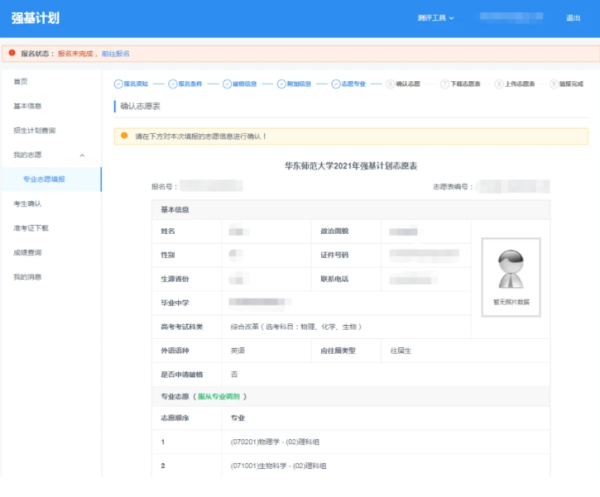600x497 pixels.
Task: Open 我的消息 in the sidebar
Action: click(x=28, y=277)
